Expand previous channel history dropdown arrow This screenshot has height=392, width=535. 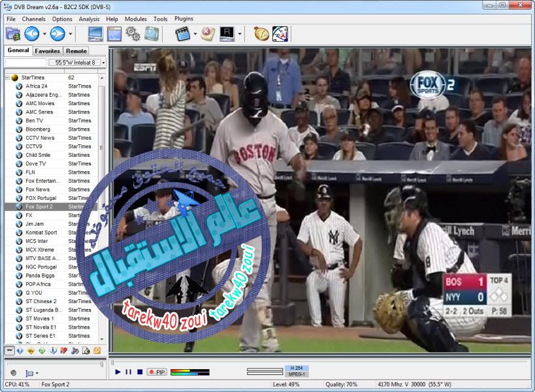[44, 34]
